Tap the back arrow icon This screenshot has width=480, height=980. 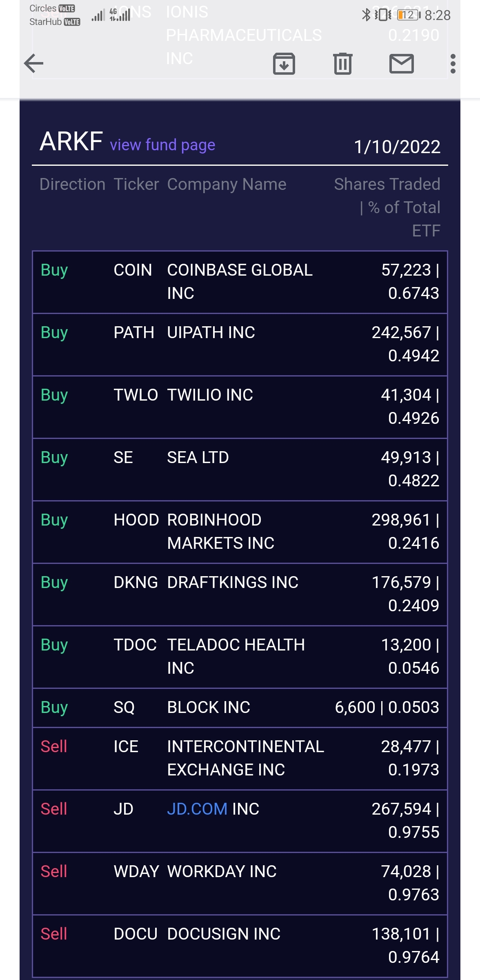coord(34,63)
